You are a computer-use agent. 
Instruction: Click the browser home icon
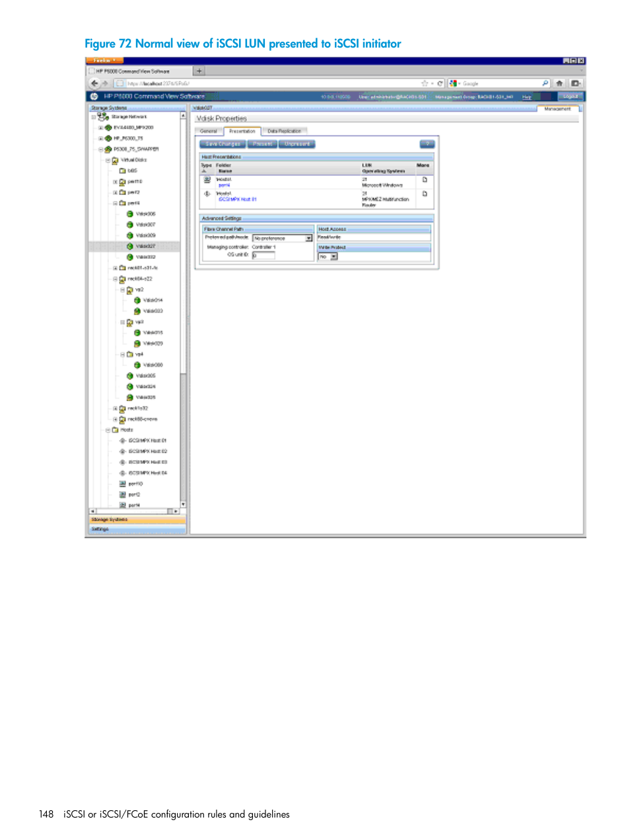pos(559,83)
